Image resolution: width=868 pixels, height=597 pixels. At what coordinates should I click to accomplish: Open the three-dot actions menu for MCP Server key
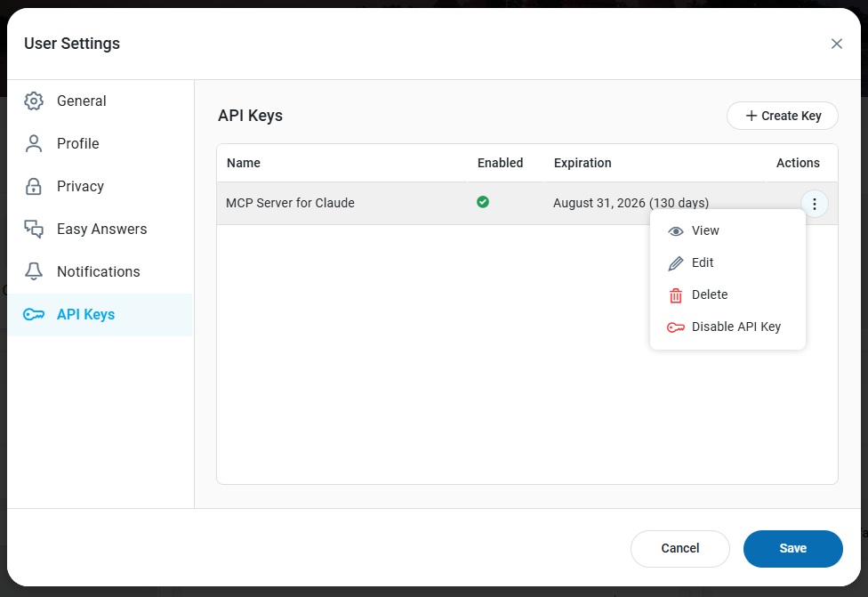815,204
